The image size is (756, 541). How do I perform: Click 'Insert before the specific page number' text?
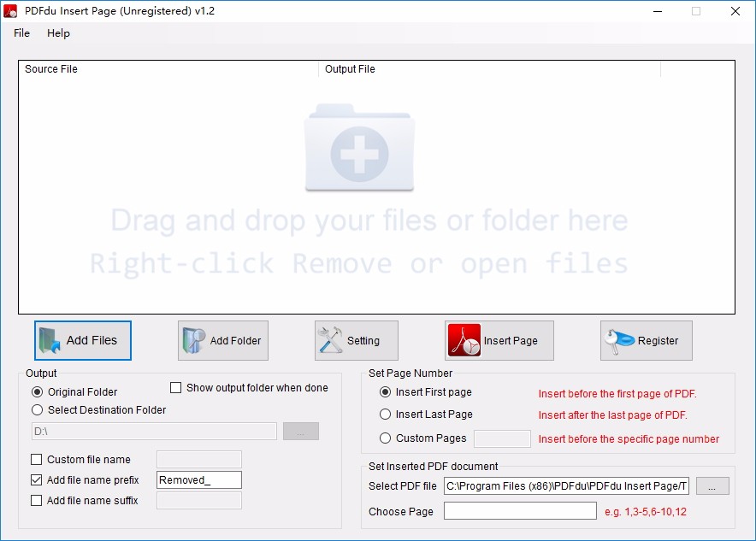pos(629,439)
